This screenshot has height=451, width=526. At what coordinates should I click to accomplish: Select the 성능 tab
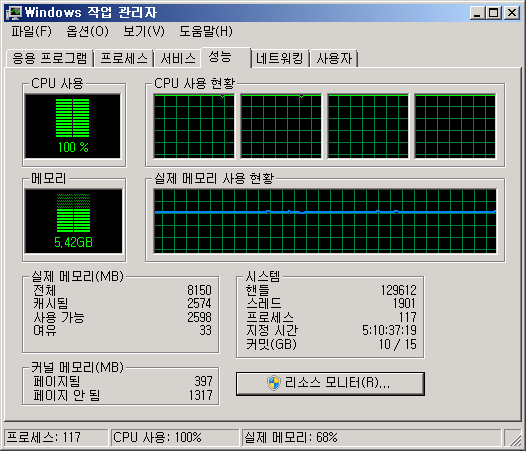[x=225, y=57]
